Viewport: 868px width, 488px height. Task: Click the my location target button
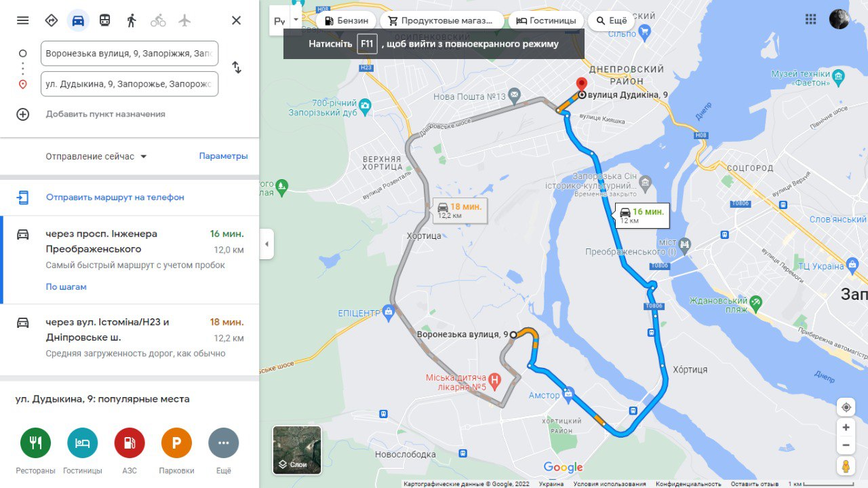pos(846,407)
